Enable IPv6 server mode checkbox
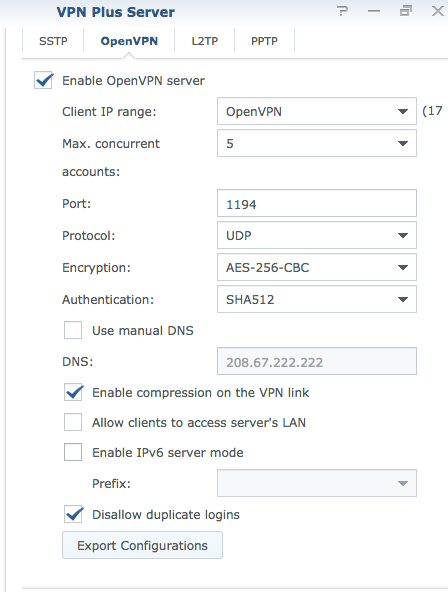This screenshot has width=448, height=592. [x=73, y=452]
